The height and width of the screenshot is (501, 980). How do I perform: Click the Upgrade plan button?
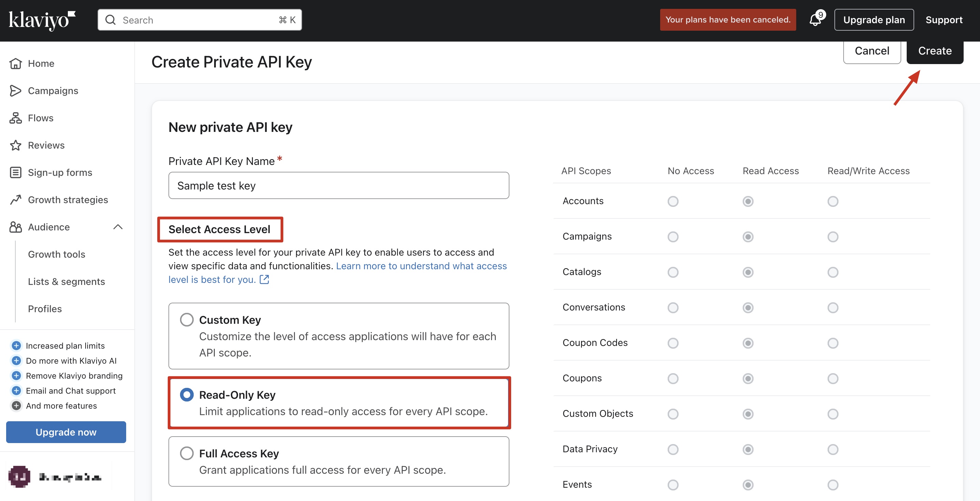click(874, 20)
